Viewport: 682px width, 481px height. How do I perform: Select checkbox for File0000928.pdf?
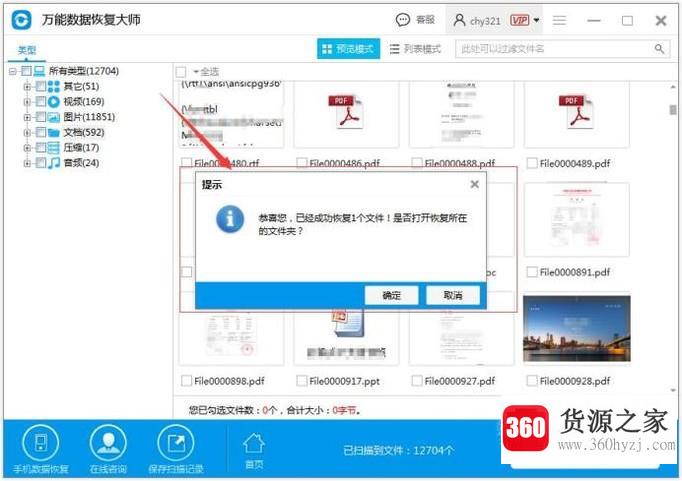tap(532, 381)
